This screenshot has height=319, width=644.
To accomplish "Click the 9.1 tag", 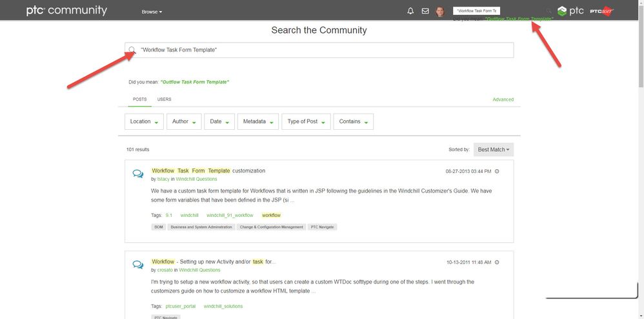I will coord(169,216).
